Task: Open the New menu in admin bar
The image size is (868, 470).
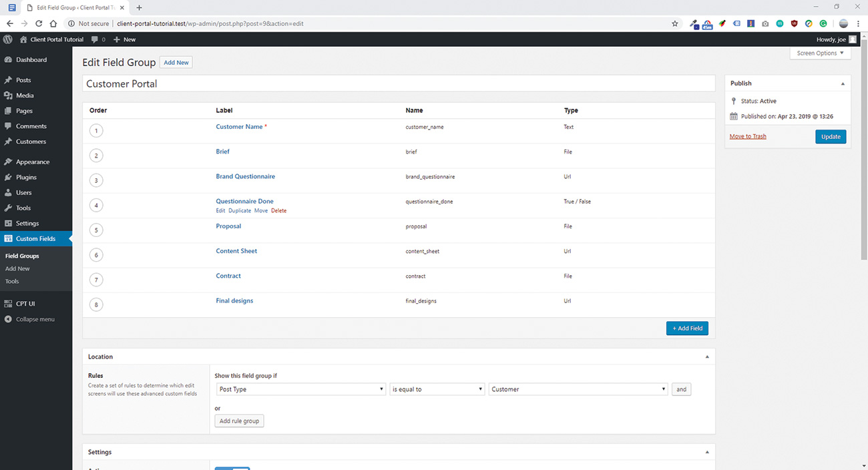Action: point(124,39)
